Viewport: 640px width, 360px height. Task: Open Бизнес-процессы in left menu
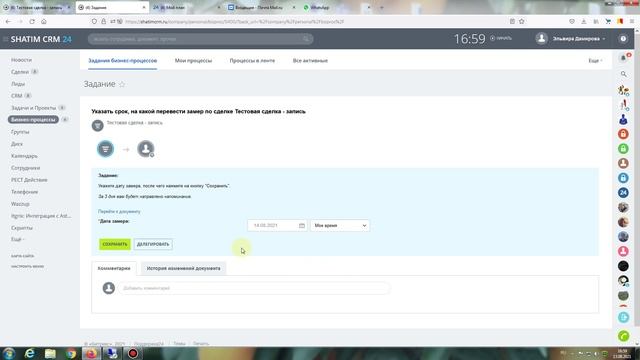coord(33,120)
